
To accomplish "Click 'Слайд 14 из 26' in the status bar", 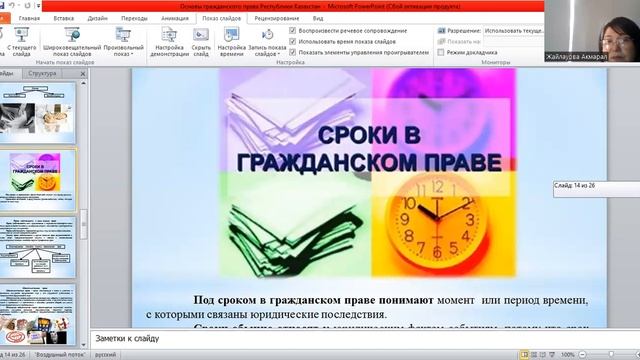I will click(x=13, y=355).
